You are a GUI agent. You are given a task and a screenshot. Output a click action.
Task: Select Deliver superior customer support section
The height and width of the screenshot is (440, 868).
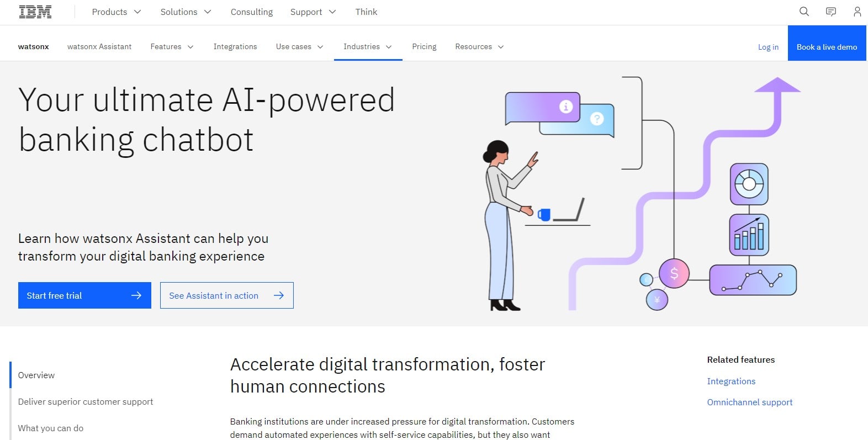point(86,401)
